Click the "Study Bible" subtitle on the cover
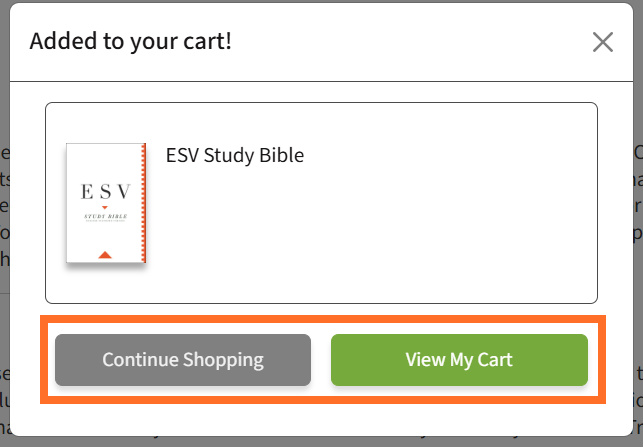 tap(104, 216)
